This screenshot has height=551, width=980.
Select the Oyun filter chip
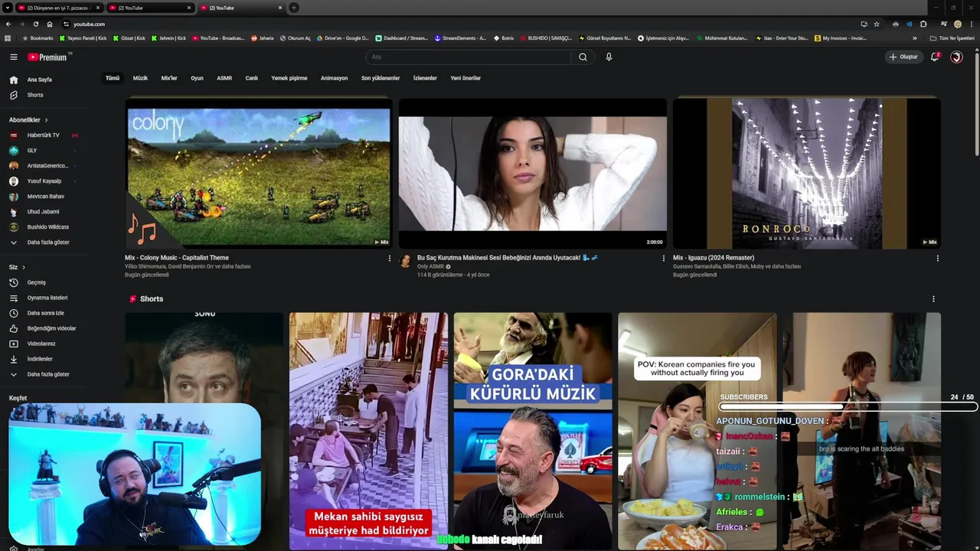(x=197, y=78)
